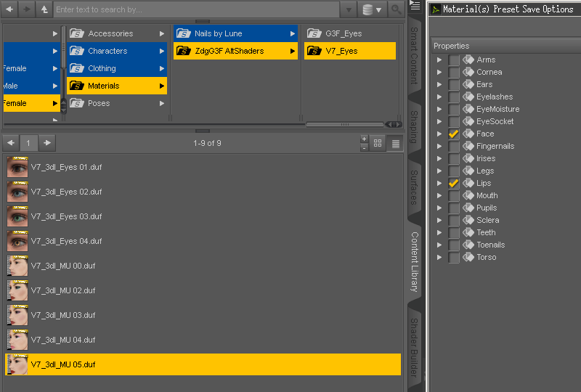The height and width of the screenshot is (392, 581).
Task: Enable the Ears checkbox
Action: click(x=453, y=84)
